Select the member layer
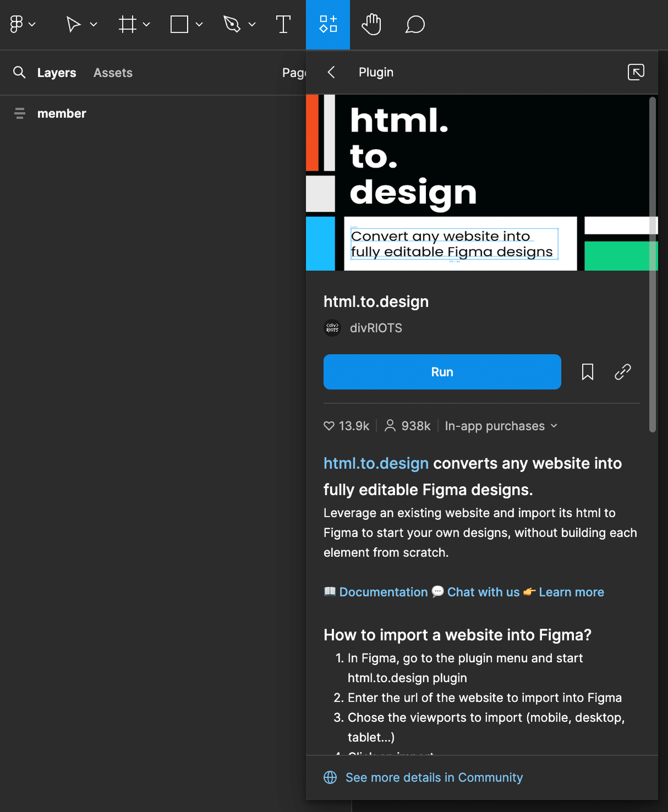 (x=62, y=114)
